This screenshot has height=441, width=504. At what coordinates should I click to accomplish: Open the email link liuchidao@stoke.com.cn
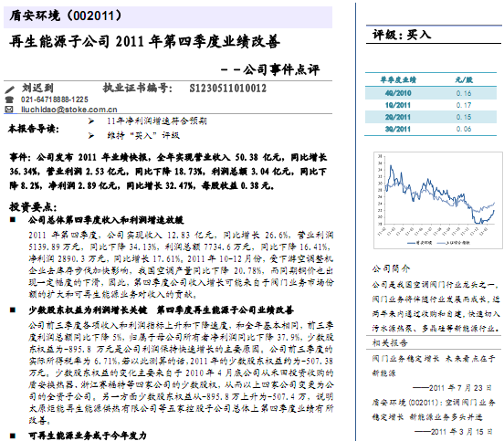(x=69, y=110)
